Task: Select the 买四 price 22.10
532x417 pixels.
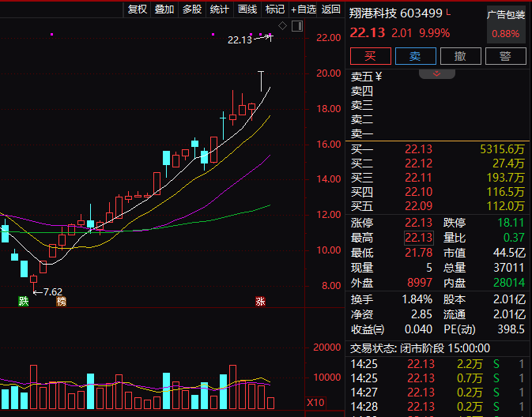Action: click(x=419, y=192)
